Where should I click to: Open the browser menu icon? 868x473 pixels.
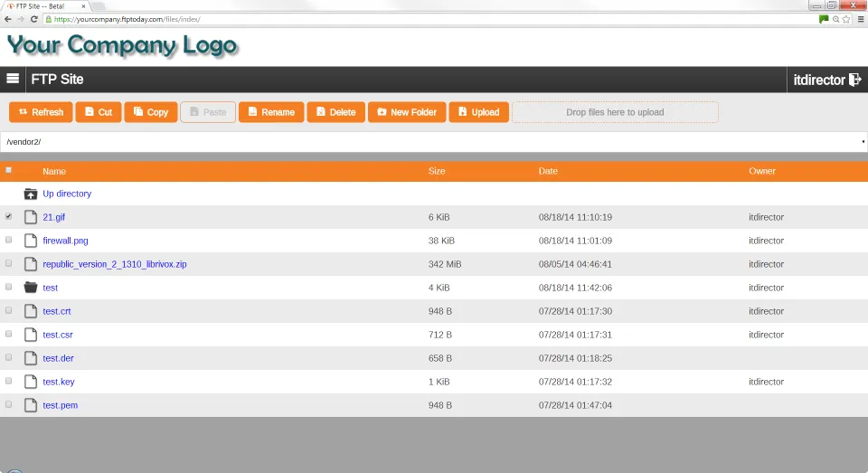[860, 19]
